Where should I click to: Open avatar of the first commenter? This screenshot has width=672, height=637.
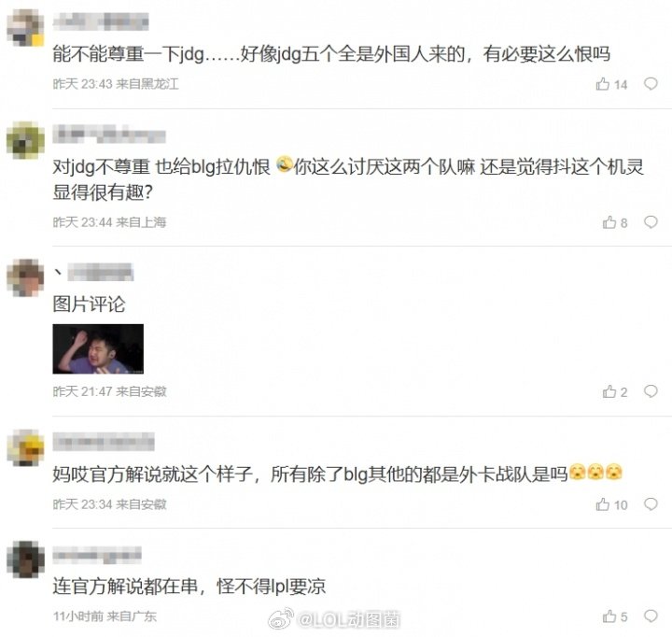point(25,27)
